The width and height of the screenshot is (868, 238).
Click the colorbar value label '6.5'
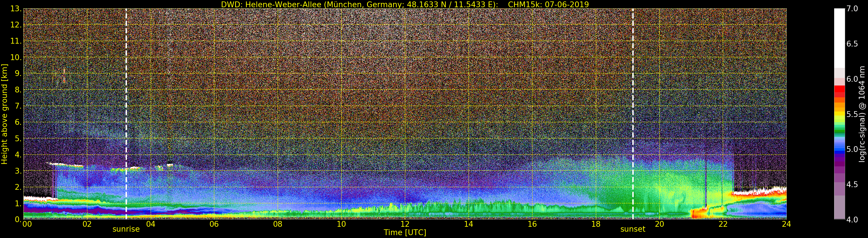click(852, 44)
